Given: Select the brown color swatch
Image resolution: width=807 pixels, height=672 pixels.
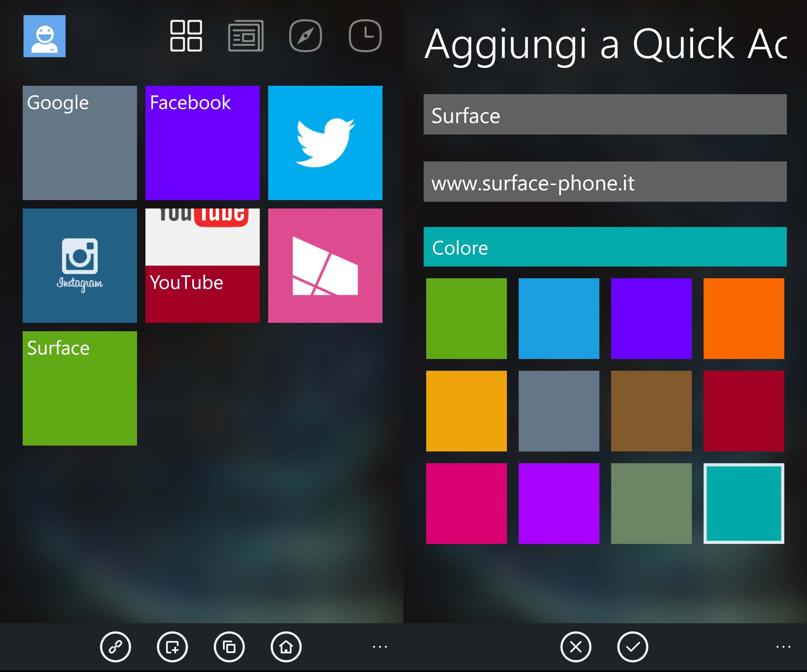Looking at the screenshot, I should pyautogui.click(x=651, y=411).
